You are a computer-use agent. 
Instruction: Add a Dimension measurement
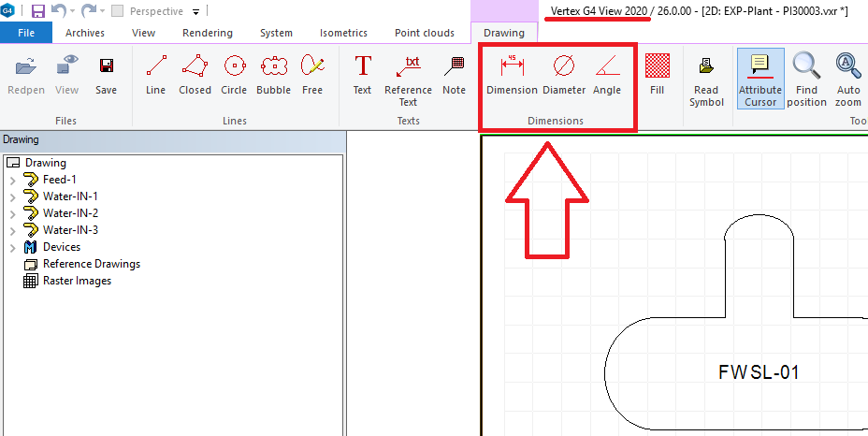(512, 75)
